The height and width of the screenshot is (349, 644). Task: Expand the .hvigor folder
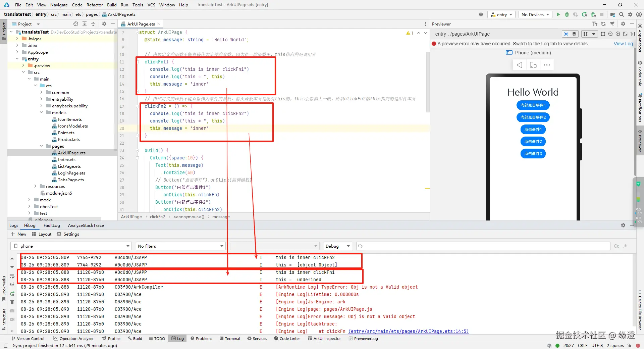pos(17,39)
